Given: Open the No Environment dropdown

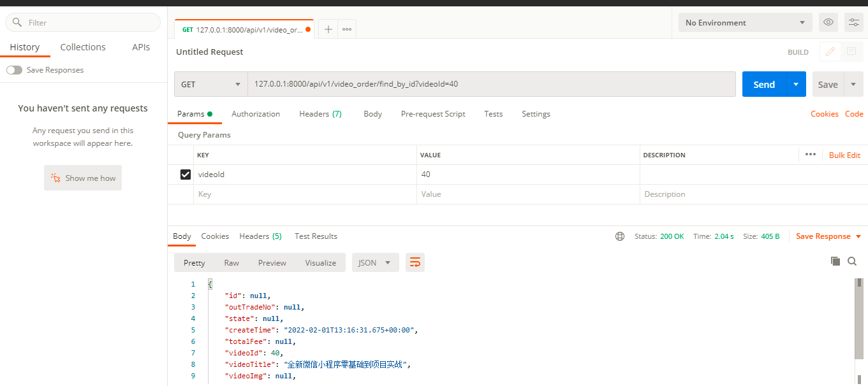Looking at the screenshot, I should tap(746, 22).
